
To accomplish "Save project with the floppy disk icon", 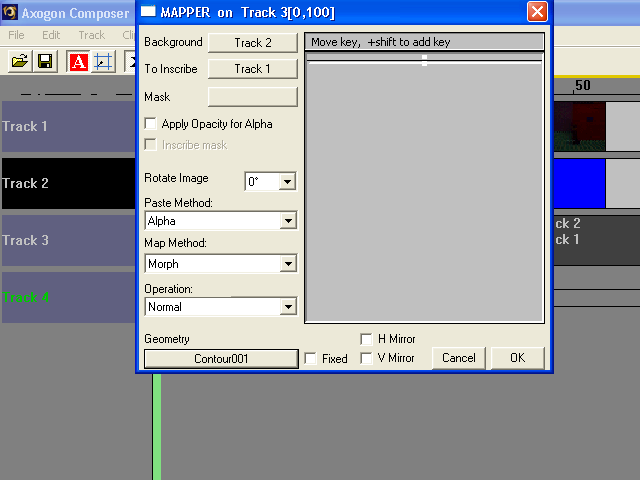I will [45, 62].
